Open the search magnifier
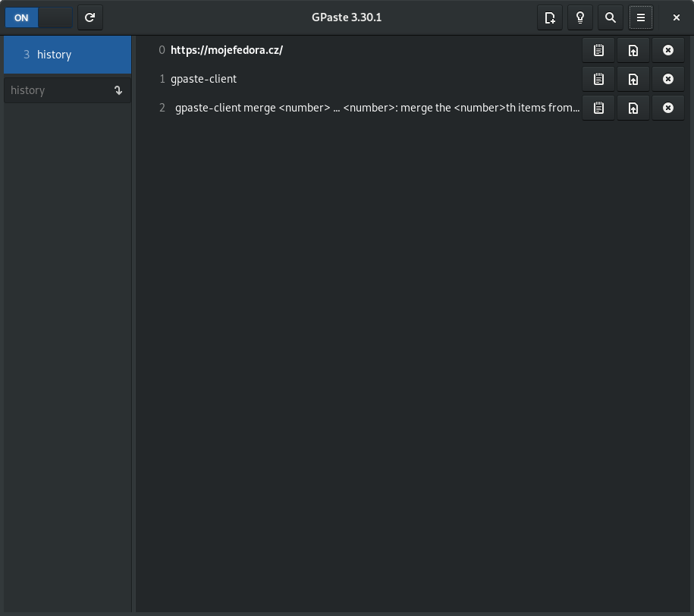694x616 pixels. tap(611, 17)
